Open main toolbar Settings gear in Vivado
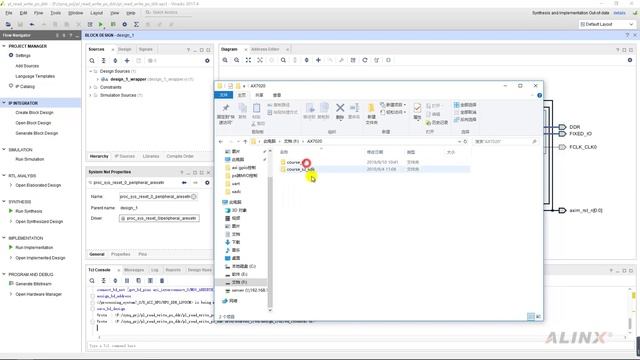This screenshot has height=360, width=640. click(x=124, y=24)
